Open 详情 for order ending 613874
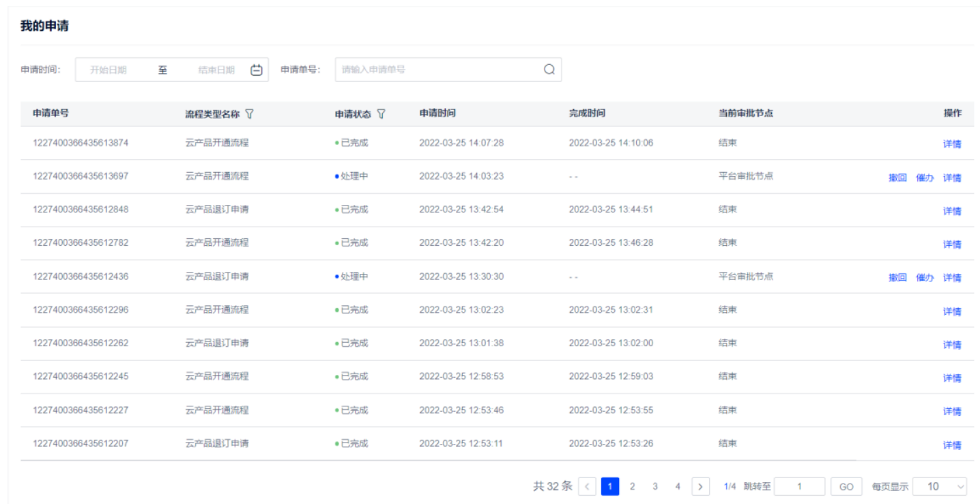 click(x=952, y=144)
